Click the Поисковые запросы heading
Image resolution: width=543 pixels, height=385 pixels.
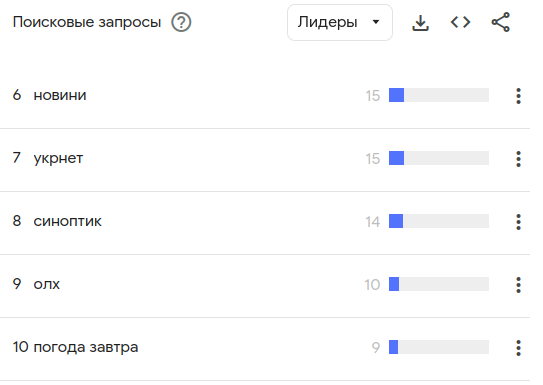click(x=87, y=22)
